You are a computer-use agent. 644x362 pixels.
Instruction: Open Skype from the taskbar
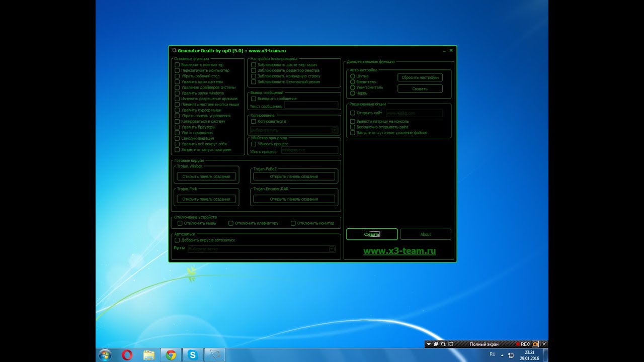click(192, 355)
